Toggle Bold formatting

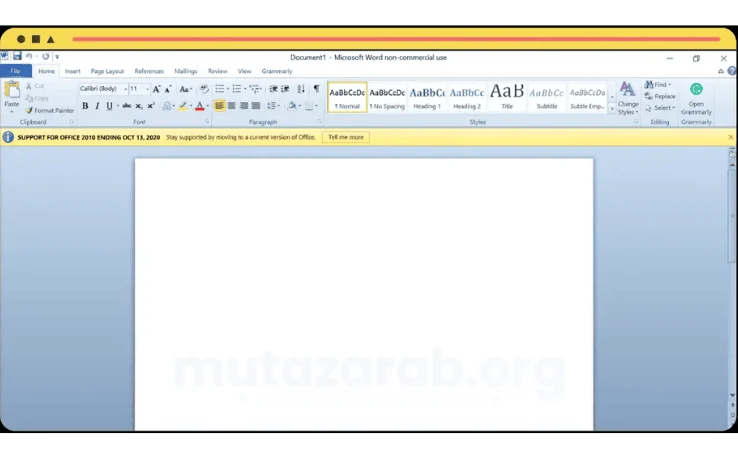tap(85, 106)
